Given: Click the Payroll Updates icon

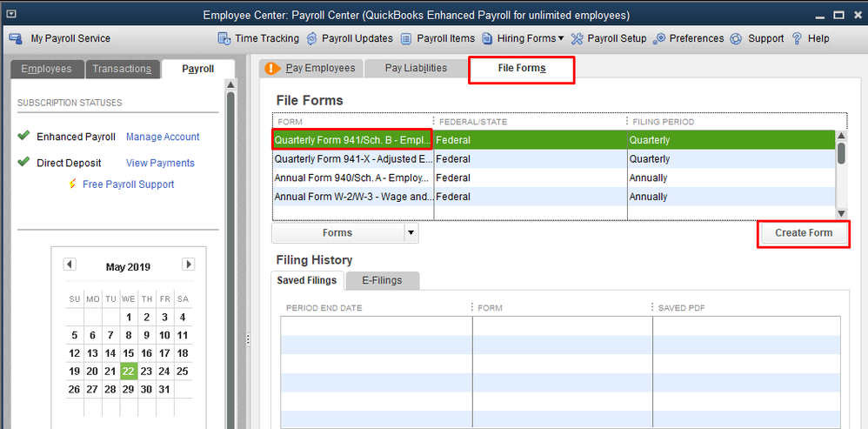Looking at the screenshot, I should [311, 39].
